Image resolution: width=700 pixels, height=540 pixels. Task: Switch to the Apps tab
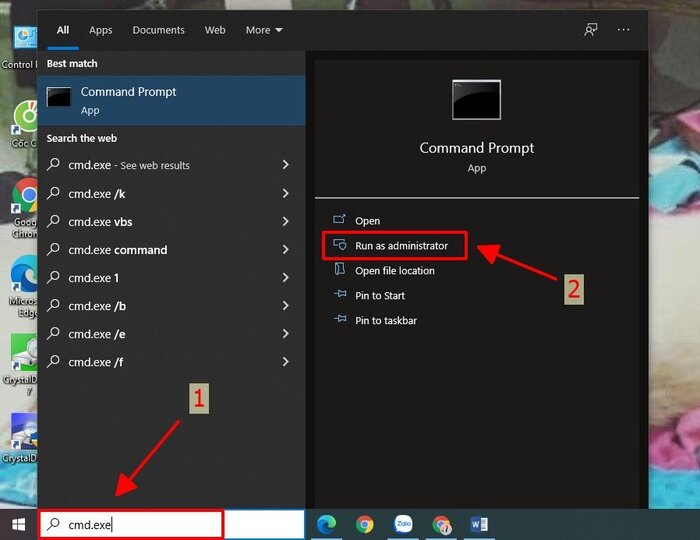(100, 30)
